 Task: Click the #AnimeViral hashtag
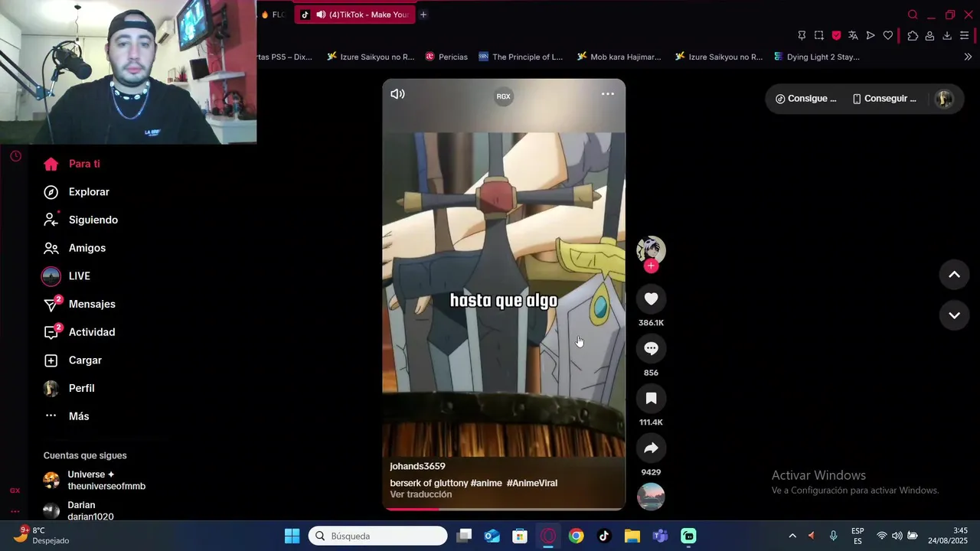(x=532, y=483)
